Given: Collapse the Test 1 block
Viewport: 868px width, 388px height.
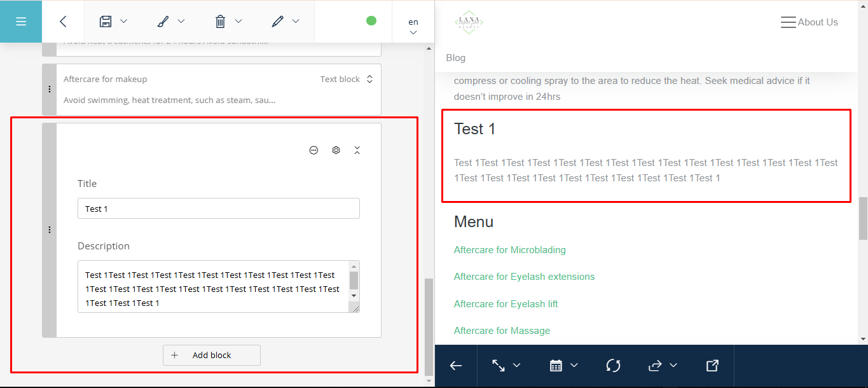Looking at the screenshot, I should tap(357, 150).
